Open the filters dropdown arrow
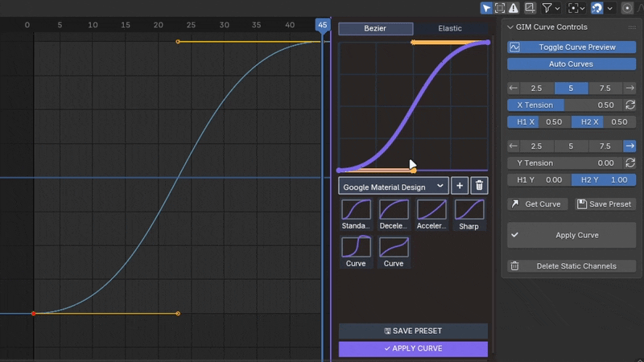This screenshot has height=362, width=644. coord(557,8)
